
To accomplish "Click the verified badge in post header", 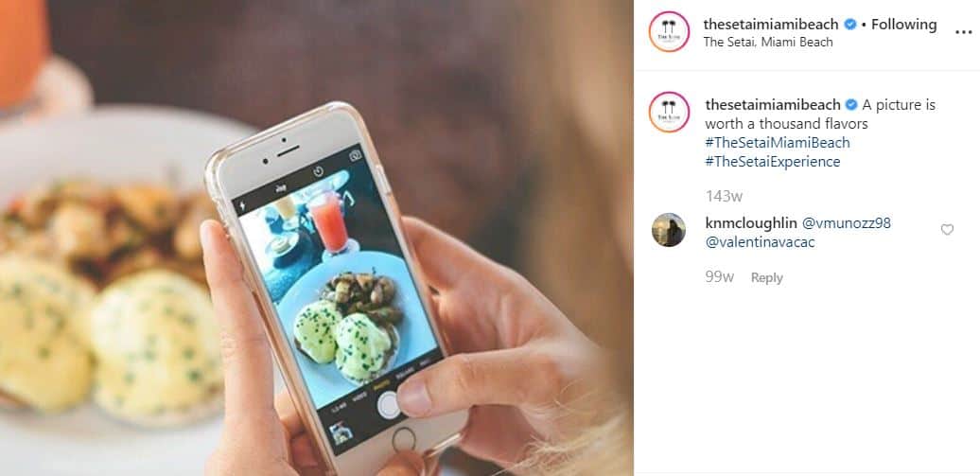I will [x=850, y=25].
